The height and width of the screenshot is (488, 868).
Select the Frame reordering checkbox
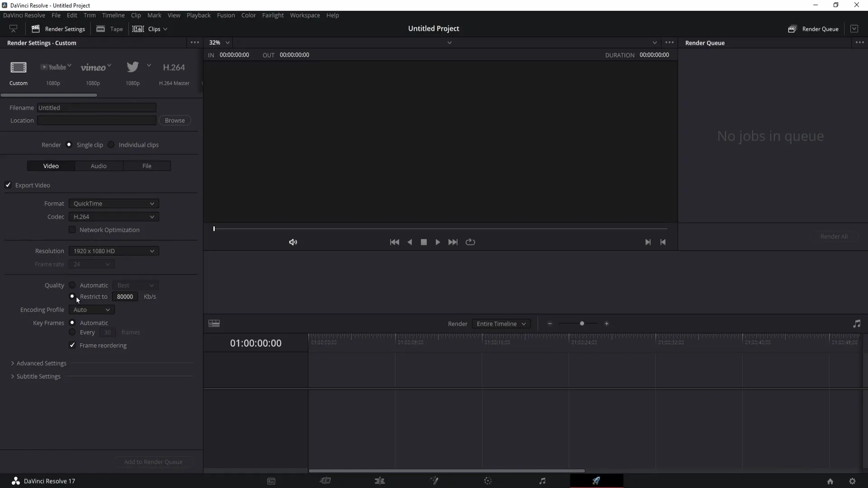click(x=72, y=345)
